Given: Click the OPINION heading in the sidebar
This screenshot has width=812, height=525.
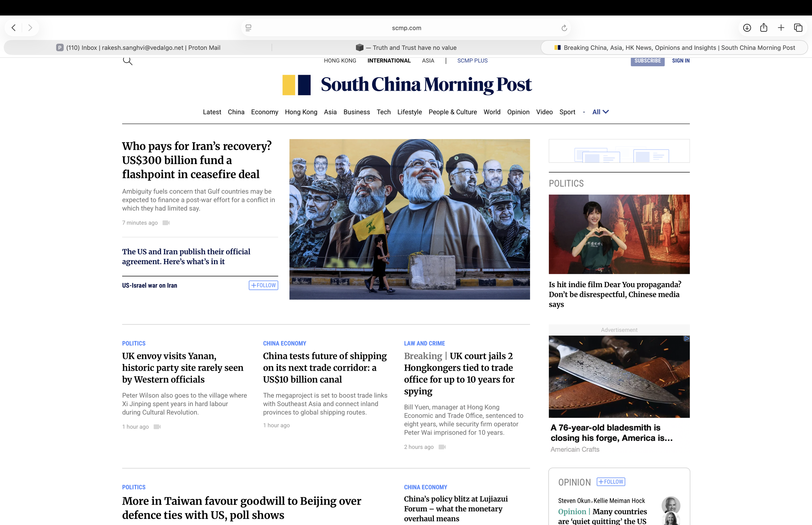Looking at the screenshot, I should point(575,482).
